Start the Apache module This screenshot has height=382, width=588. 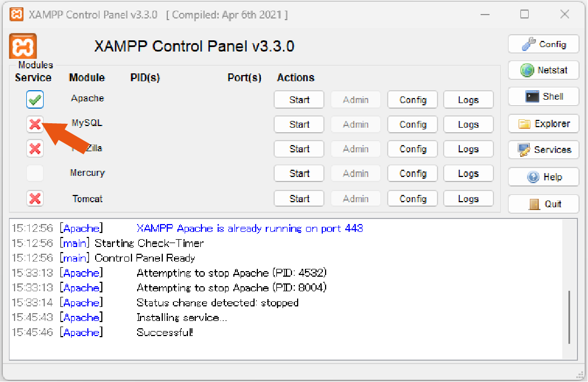tap(299, 100)
